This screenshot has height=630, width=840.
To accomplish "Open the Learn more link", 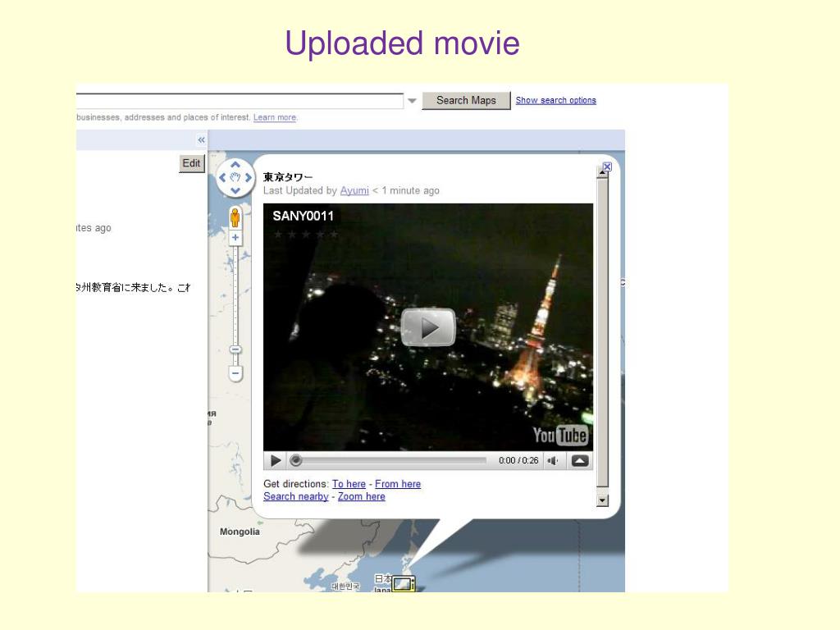I will click(275, 117).
